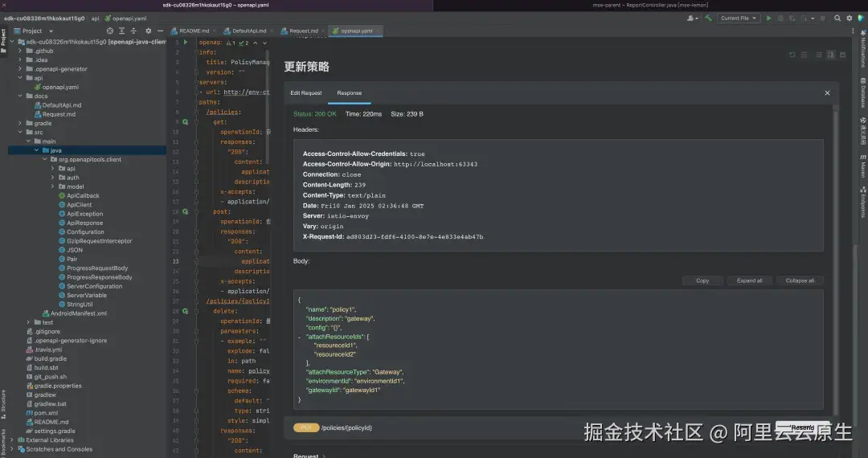Open Search Everywhere magnifier icon
This screenshot has height=458, width=868.
coord(837,18)
